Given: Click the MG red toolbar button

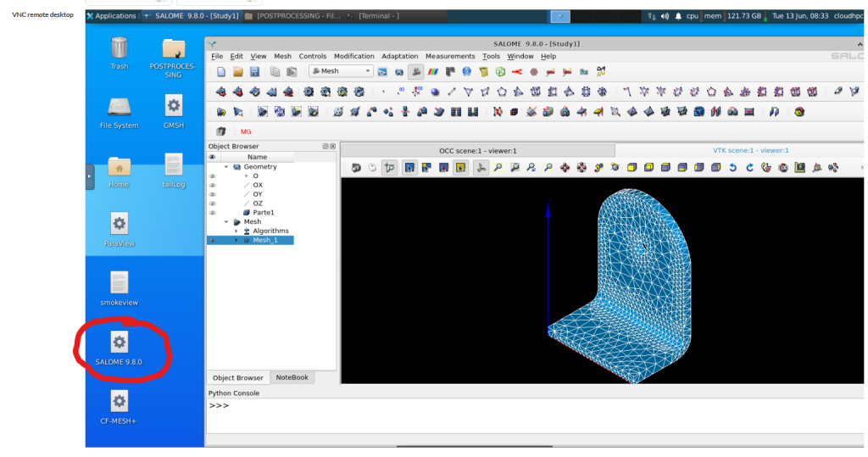Looking at the screenshot, I should [246, 131].
